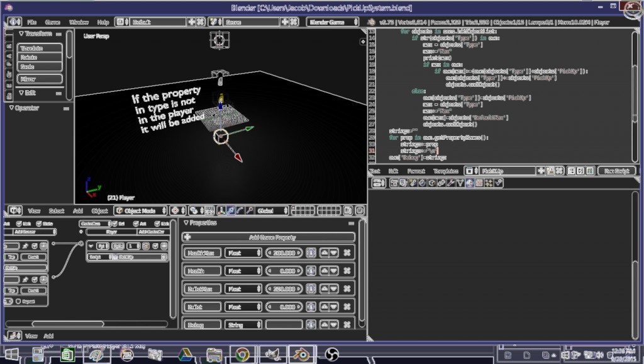Select the Modifiers wrench icon
The width and height of the screenshot is (644, 364).
click(450, 183)
